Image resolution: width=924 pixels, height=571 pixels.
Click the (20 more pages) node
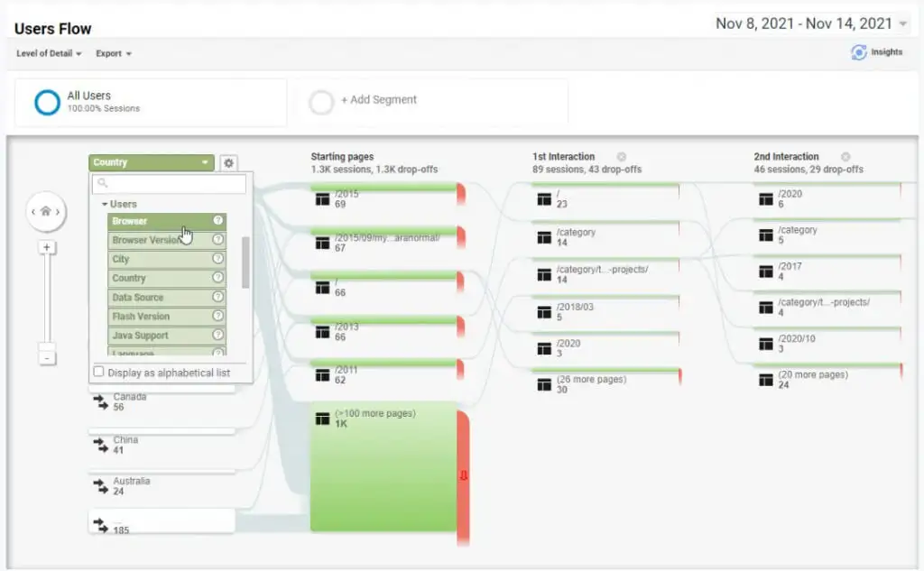pos(827,378)
